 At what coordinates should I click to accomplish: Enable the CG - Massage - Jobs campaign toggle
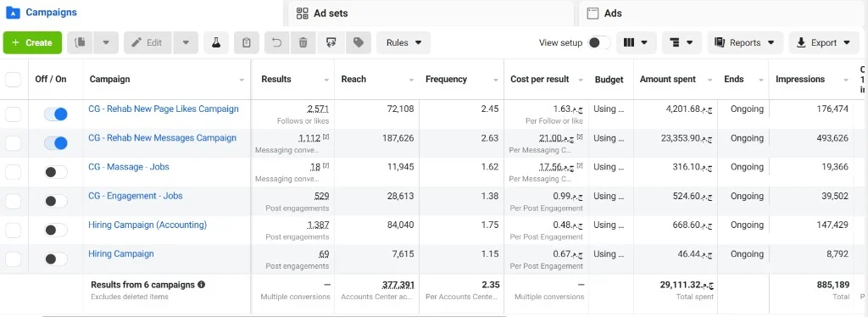[56, 172]
